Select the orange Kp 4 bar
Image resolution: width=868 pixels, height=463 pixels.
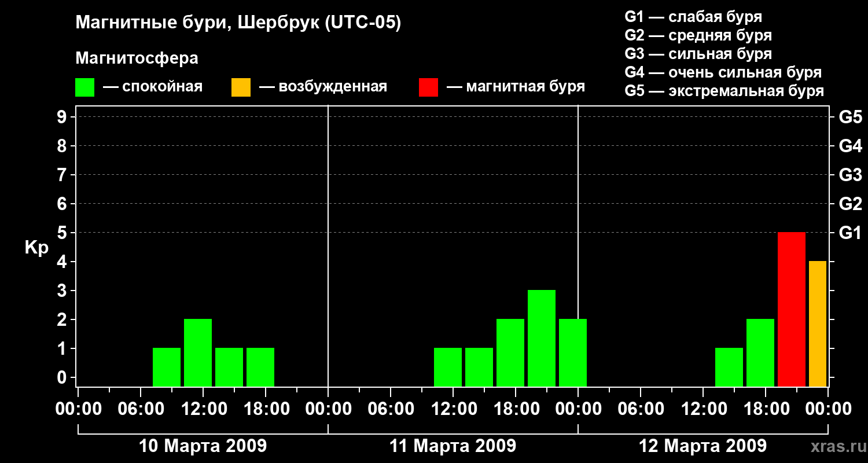pos(818,324)
